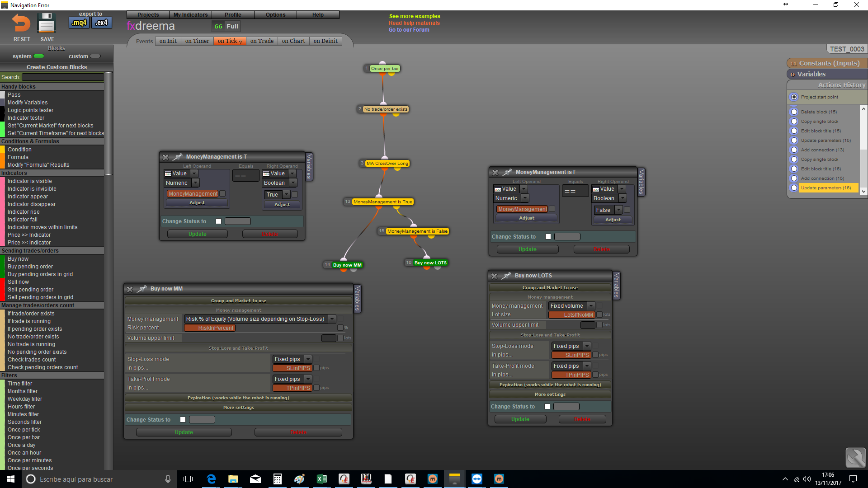Screen dimensions: 868x488
Task: Click the SAVE floppy disk icon
Action: click(x=47, y=23)
